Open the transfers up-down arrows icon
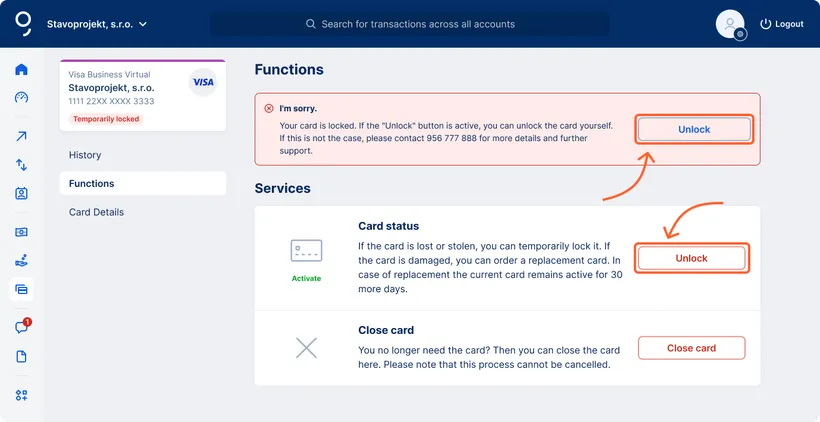 coord(21,165)
